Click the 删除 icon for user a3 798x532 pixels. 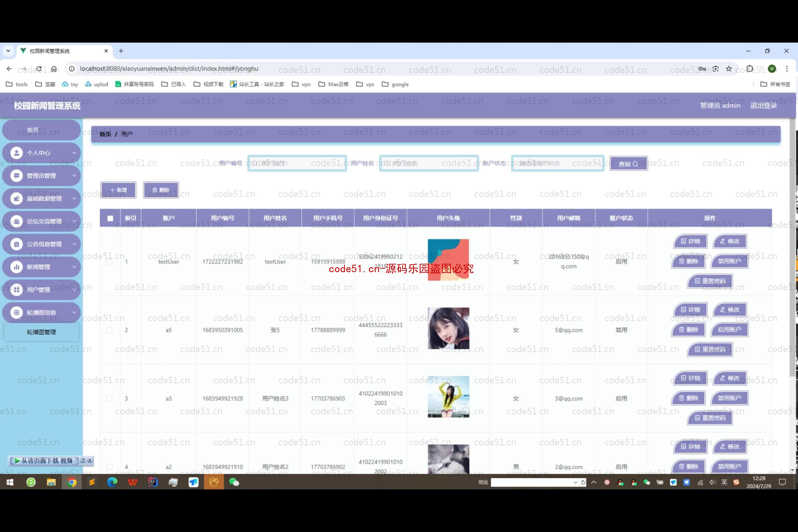pos(691,398)
